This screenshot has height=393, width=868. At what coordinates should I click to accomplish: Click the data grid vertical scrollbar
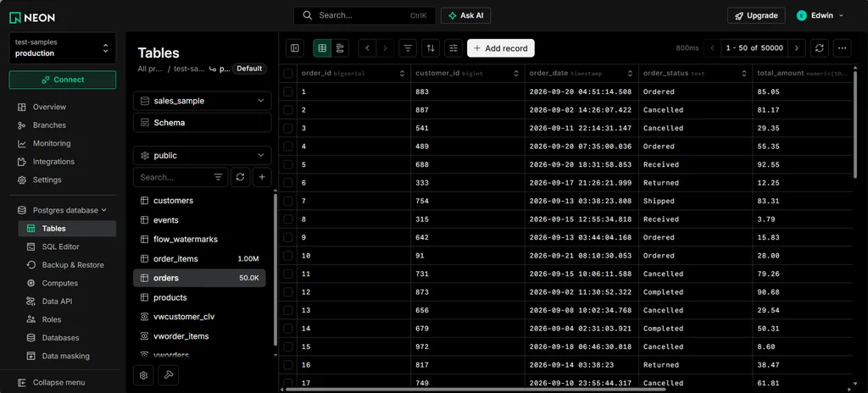(855, 124)
